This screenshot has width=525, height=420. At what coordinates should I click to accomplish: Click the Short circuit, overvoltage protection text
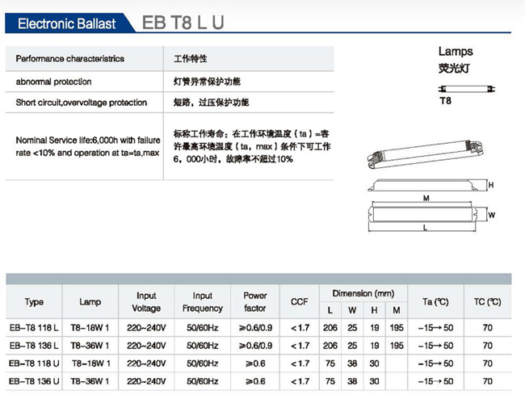coord(82,103)
